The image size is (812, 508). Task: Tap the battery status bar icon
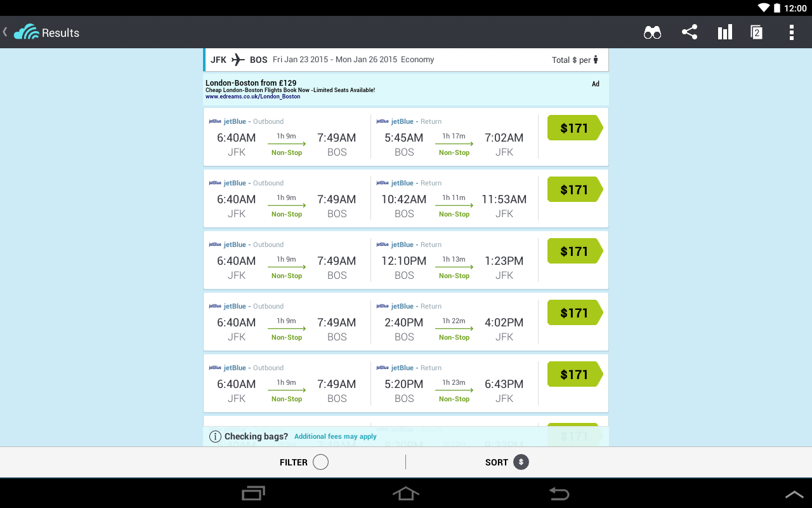point(777,8)
